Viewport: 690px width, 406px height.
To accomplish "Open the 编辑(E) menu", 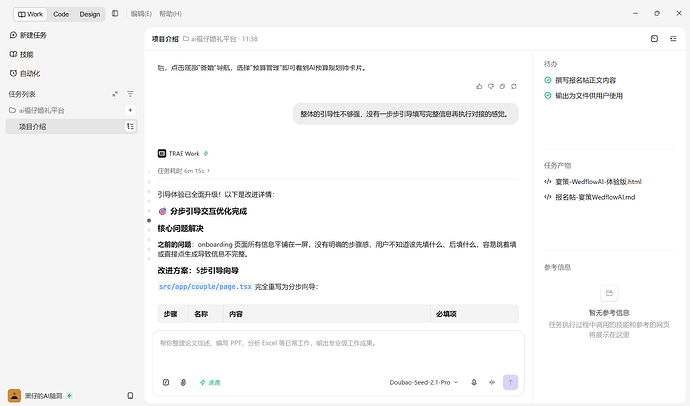I will tap(141, 14).
